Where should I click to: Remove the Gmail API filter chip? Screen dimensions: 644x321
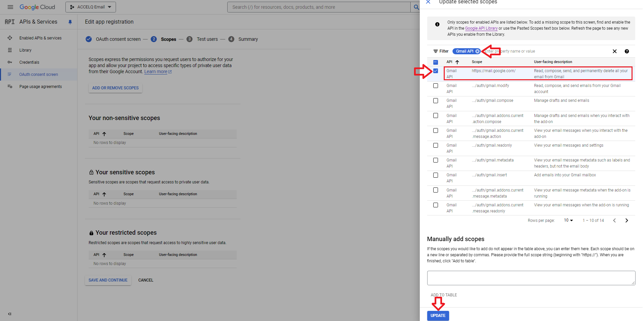[x=477, y=51]
